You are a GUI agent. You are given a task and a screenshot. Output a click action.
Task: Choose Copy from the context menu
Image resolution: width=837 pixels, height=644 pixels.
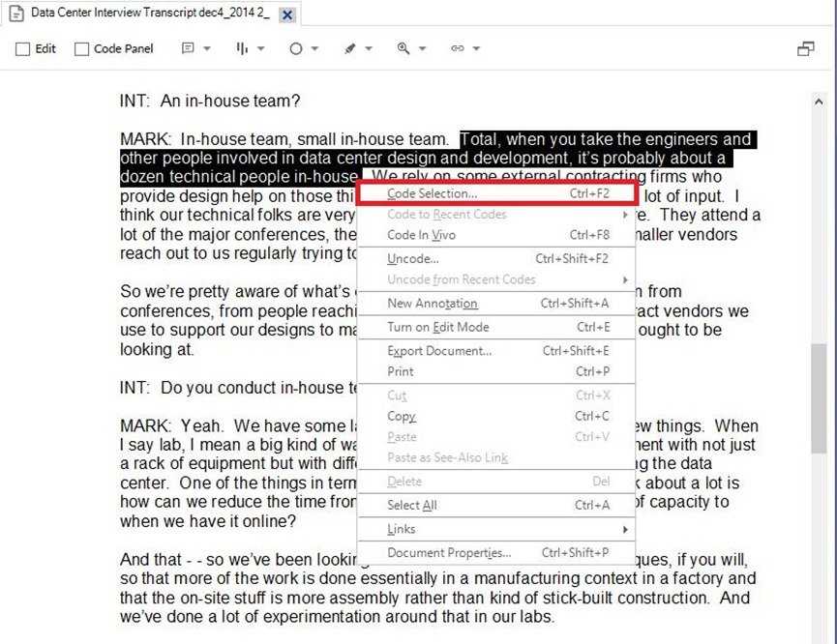tap(497, 416)
